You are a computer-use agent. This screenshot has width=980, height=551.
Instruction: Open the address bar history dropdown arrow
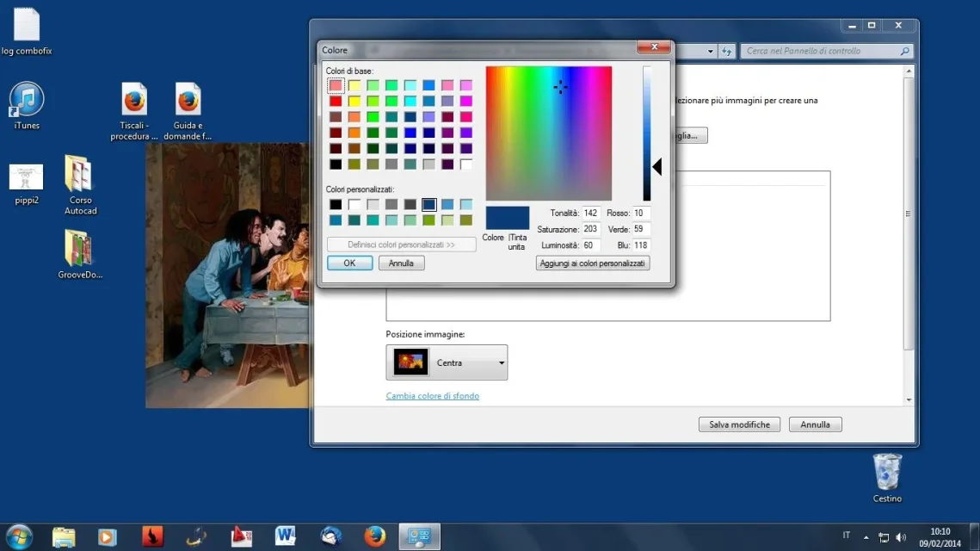[x=710, y=52]
